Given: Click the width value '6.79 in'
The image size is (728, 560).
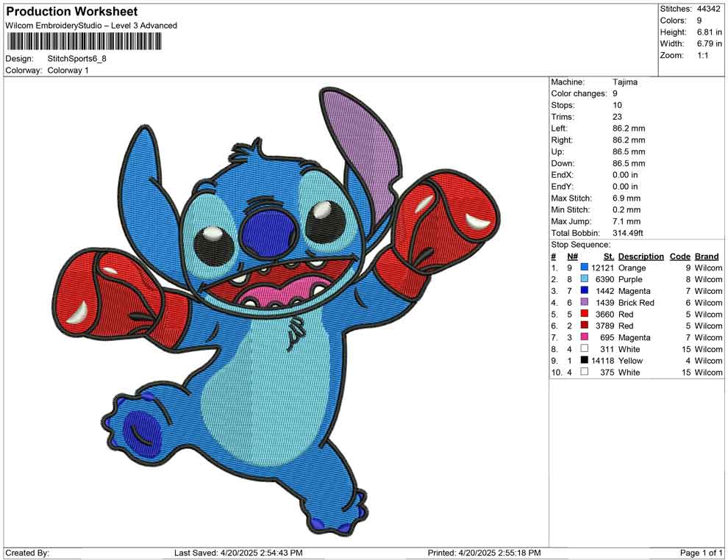Looking at the screenshot, I should pyautogui.click(x=709, y=43).
